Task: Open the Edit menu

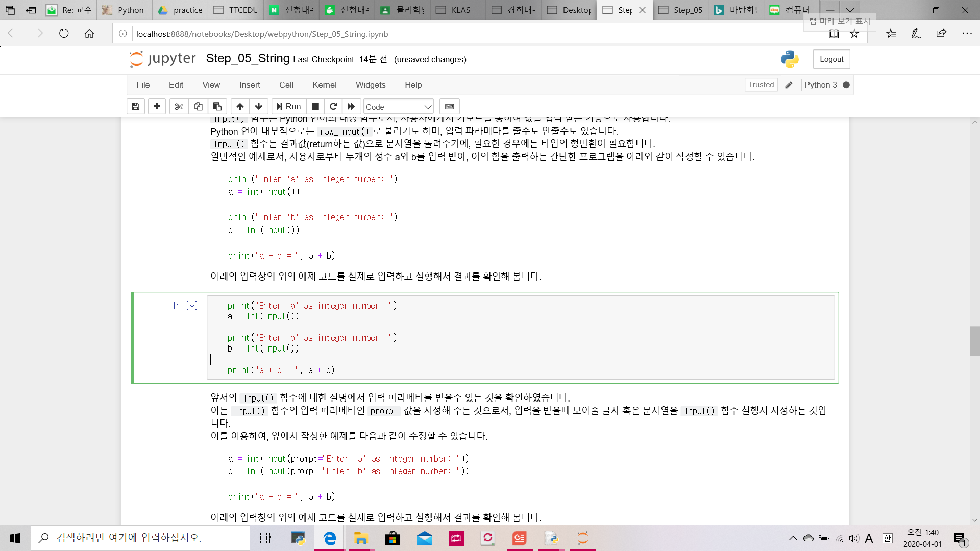Action: 176,85
